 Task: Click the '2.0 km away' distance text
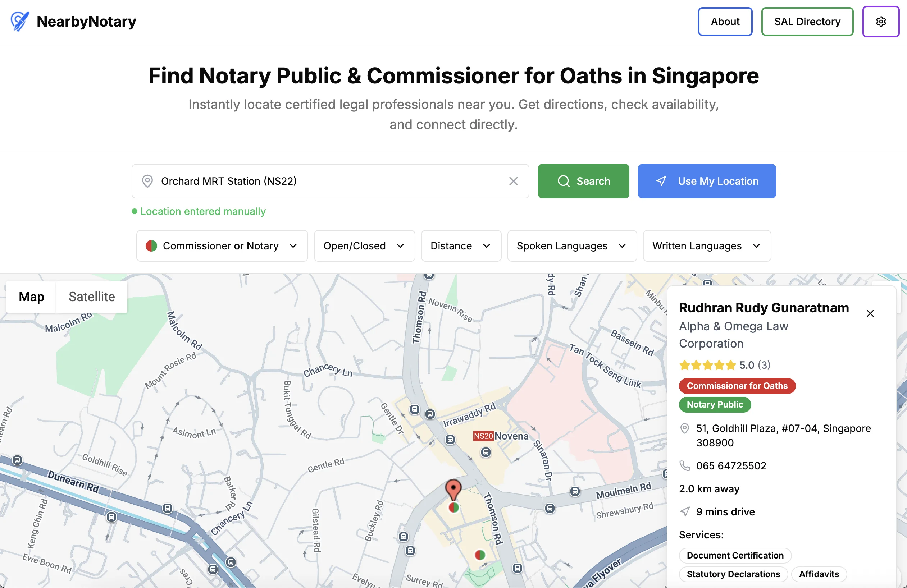pyautogui.click(x=709, y=489)
